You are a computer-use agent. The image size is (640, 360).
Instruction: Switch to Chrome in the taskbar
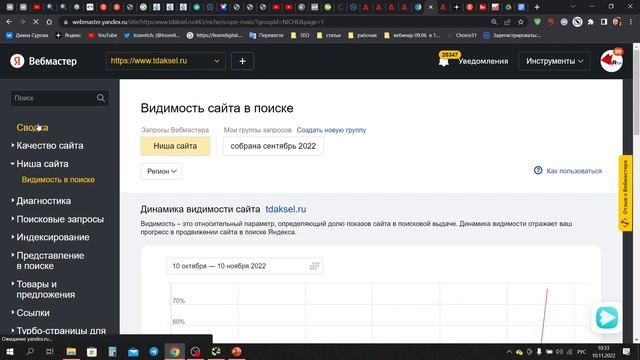[174, 351]
